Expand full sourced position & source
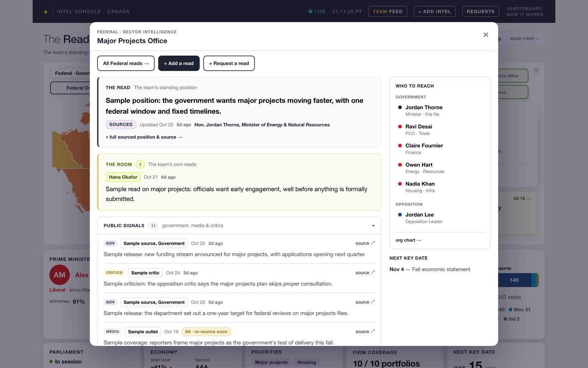Viewport: 588px width, 368px height. tap(144, 137)
